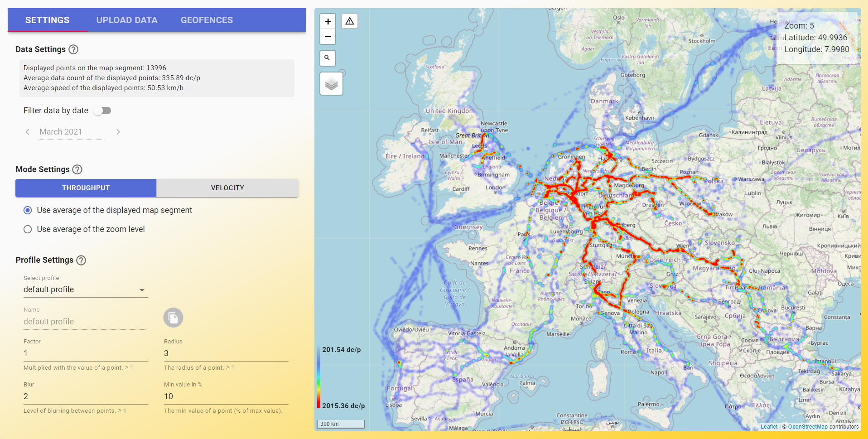Screen dimensions: 868x439
Task: Zoom out on the map
Action: pyautogui.click(x=328, y=37)
